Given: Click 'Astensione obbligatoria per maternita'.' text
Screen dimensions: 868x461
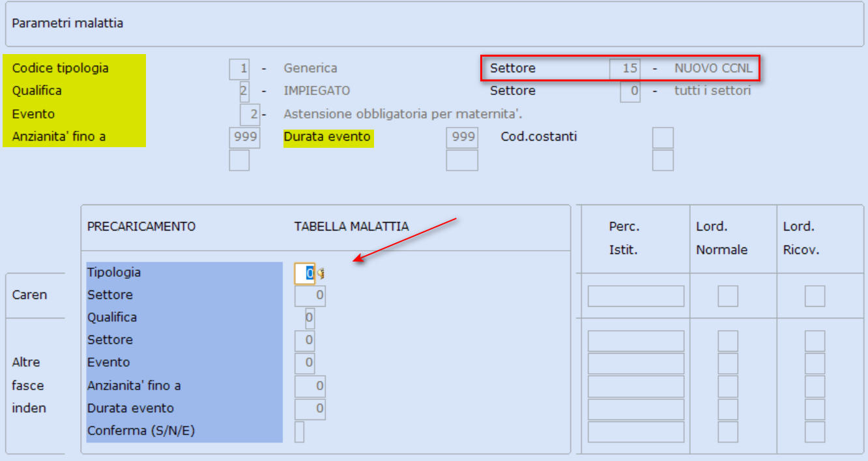Looking at the screenshot, I should 403,115.
